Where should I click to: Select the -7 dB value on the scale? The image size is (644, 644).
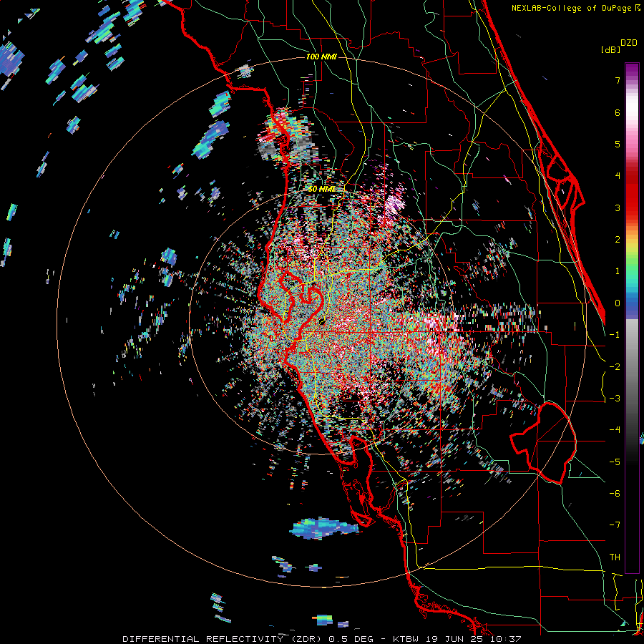[615, 525]
